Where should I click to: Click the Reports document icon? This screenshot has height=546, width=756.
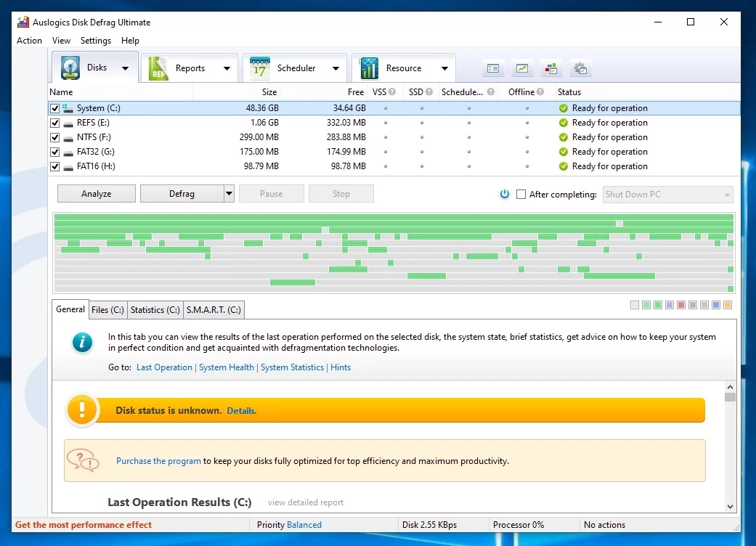(x=158, y=68)
